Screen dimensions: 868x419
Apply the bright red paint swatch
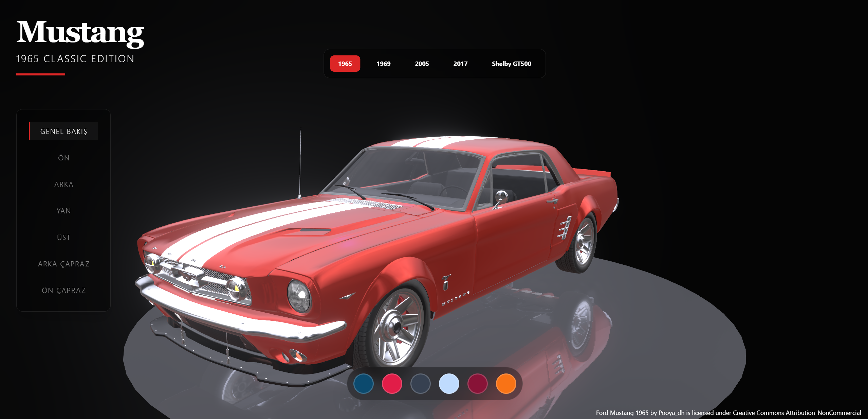392,384
